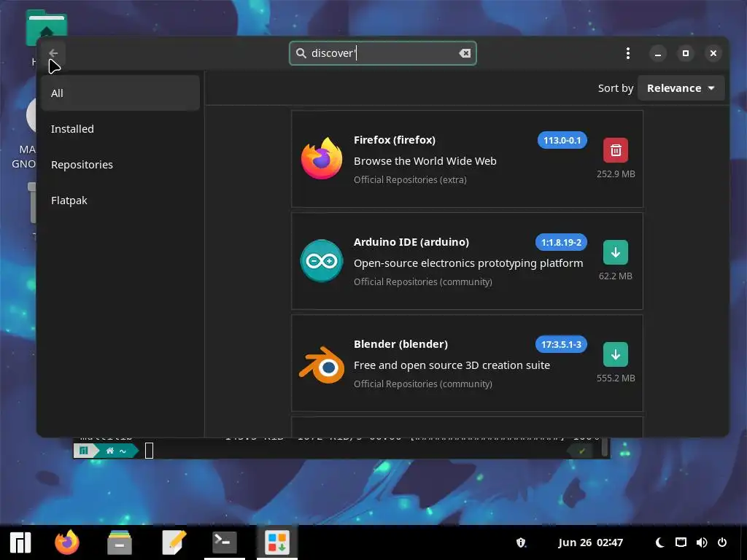Toggle night mode moon icon
Image resolution: width=747 pixels, height=560 pixels.
click(659, 542)
